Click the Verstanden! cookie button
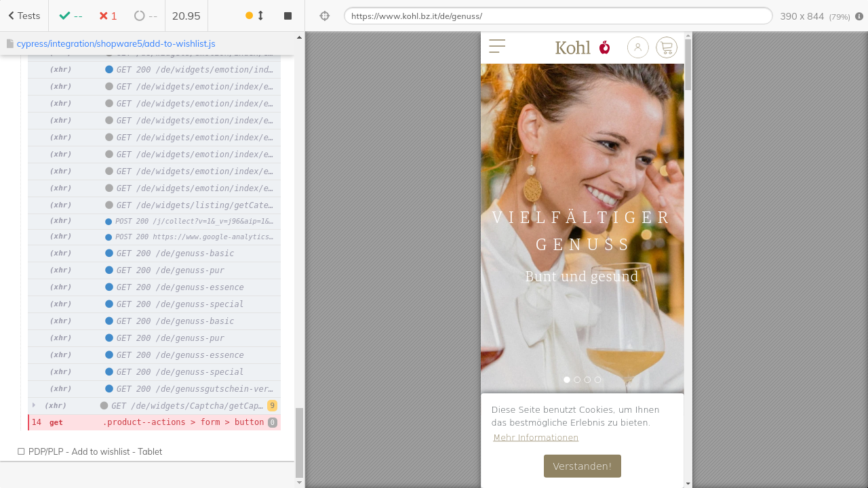868x488 pixels. click(x=582, y=466)
